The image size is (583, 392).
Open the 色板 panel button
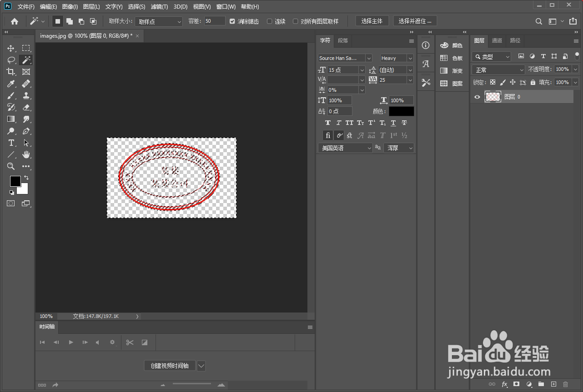pyautogui.click(x=452, y=58)
